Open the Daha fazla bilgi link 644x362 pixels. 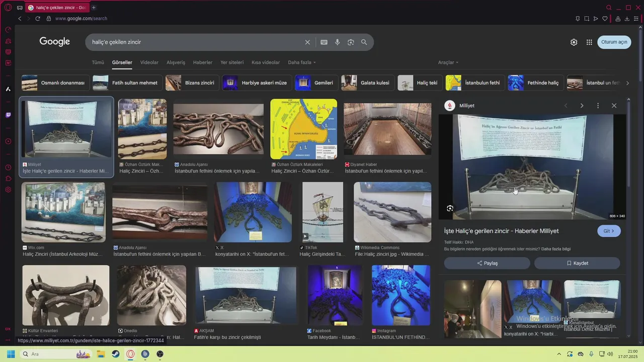point(556,249)
